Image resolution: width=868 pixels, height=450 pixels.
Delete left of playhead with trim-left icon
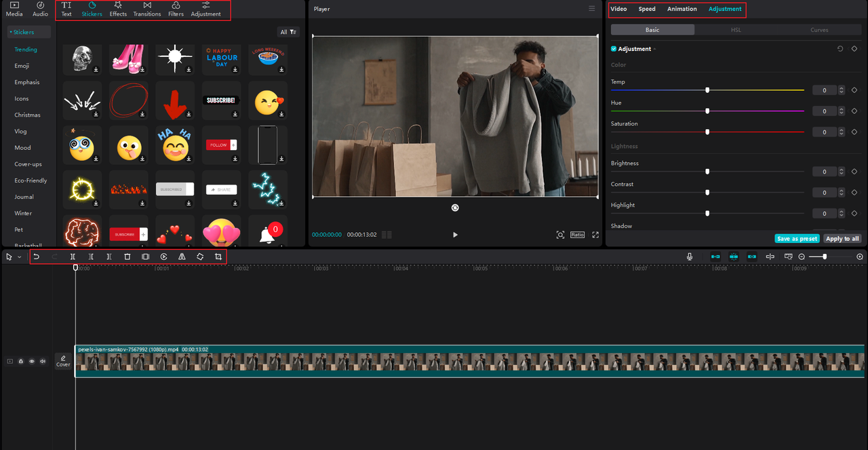(x=91, y=257)
